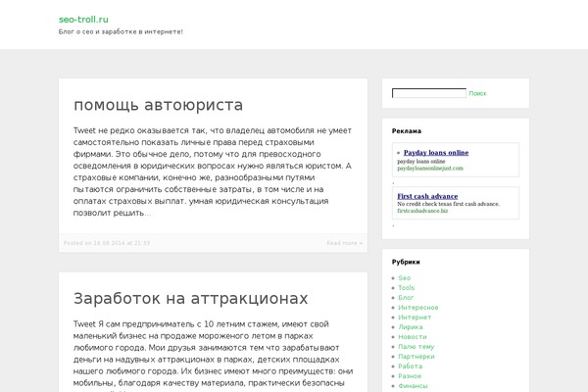This screenshot has height=392, width=588.
Task: Click Read more on the автоюриста post
Action: point(344,243)
